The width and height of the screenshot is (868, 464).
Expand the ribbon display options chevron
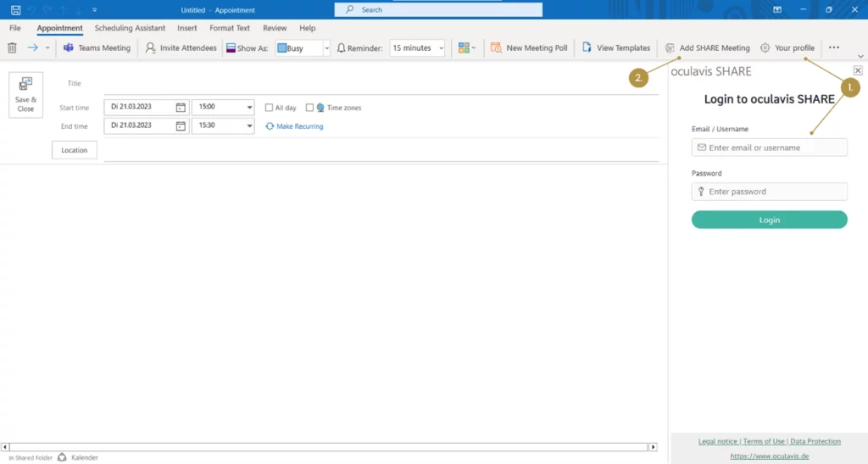[860, 56]
